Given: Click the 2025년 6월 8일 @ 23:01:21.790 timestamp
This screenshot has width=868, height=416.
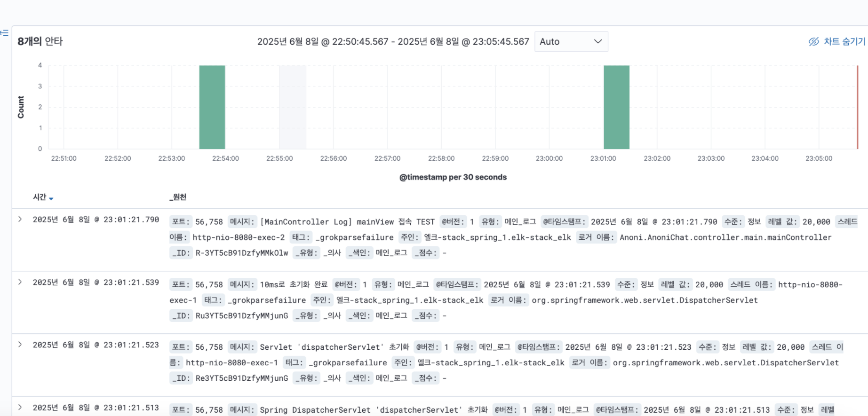Looking at the screenshot, I should pos(96,220).
